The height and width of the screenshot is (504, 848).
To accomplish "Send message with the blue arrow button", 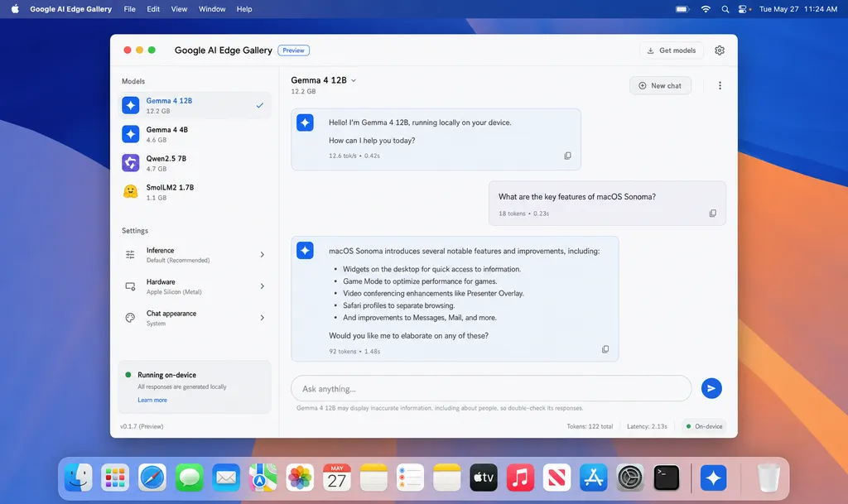I will tap(711, 388).
